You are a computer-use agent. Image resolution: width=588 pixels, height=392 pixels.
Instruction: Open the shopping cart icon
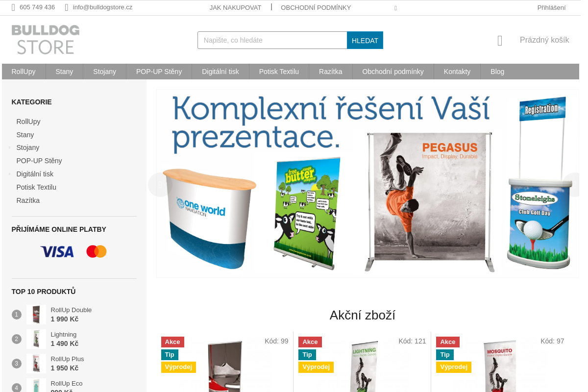500,40
